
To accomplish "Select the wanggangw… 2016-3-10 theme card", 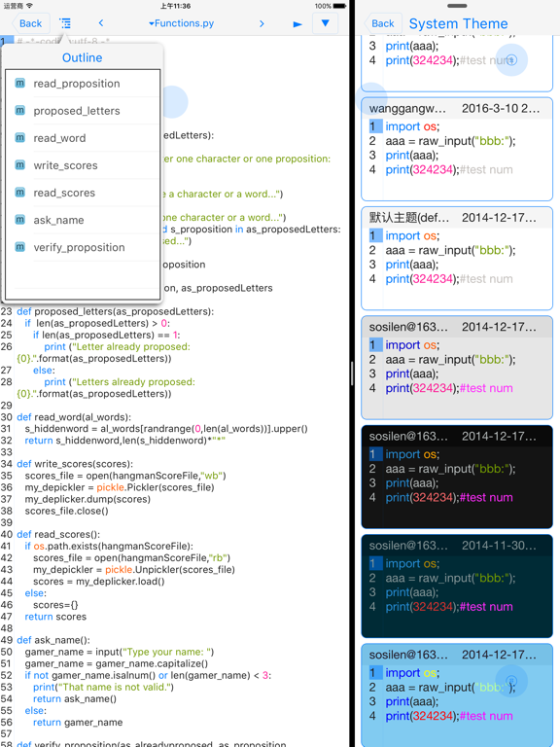I will click(457, 149).
